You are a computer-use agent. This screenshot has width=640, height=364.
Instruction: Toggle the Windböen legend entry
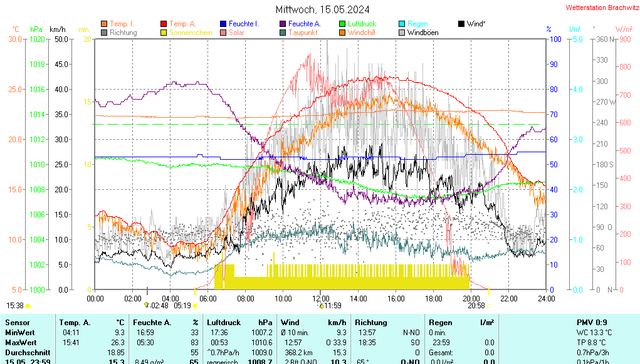pyautogui.click(x=422, y=33)
